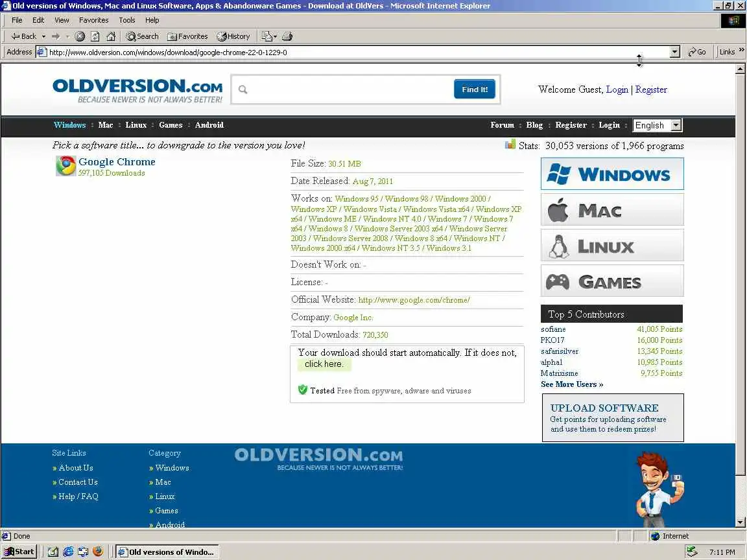Select Games in the nav bar
Viewport: 747px width, 560px height.
click(x=171, y=124)
